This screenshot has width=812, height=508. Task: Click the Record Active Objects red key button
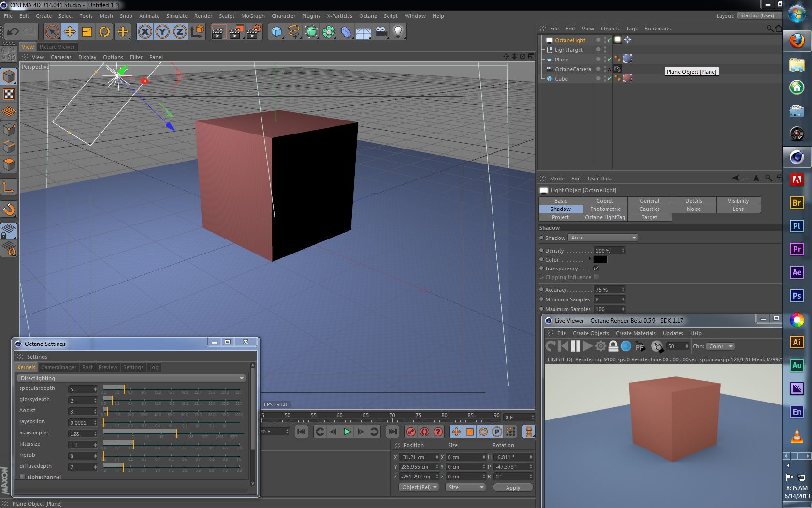tap(411, 432)
